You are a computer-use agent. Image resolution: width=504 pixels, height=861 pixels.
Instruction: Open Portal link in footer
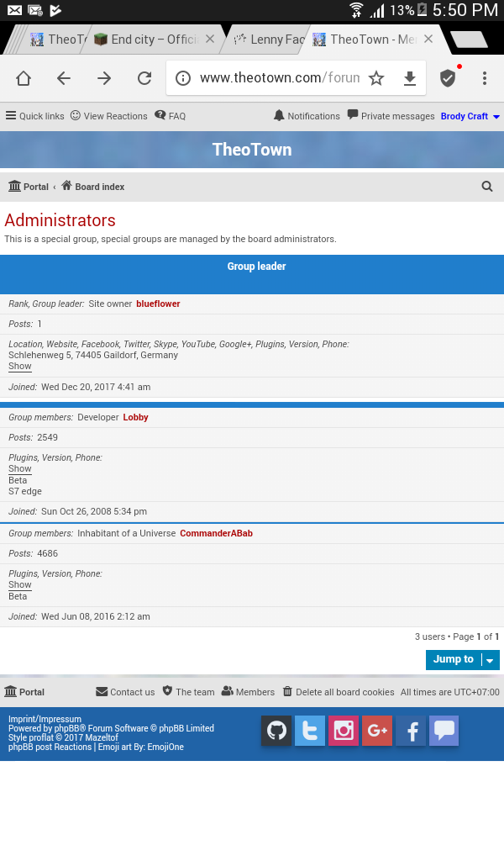coord(24,692)
